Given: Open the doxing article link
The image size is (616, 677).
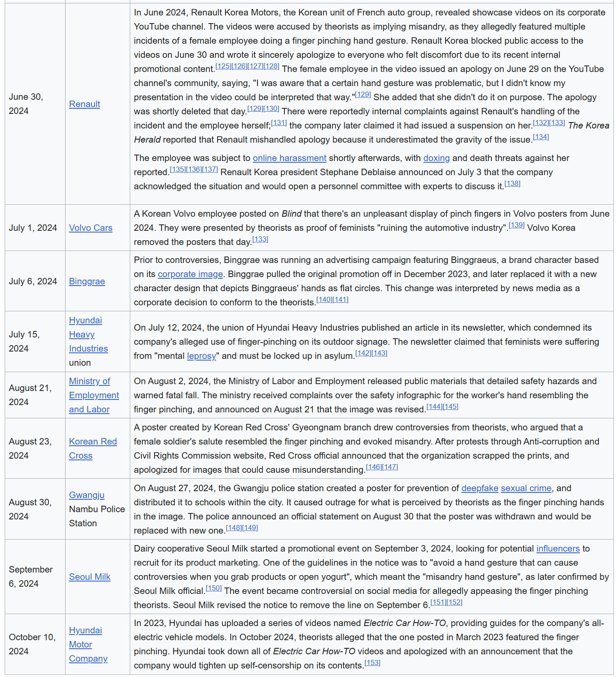Looking at the screenshot, I should 436,158.
